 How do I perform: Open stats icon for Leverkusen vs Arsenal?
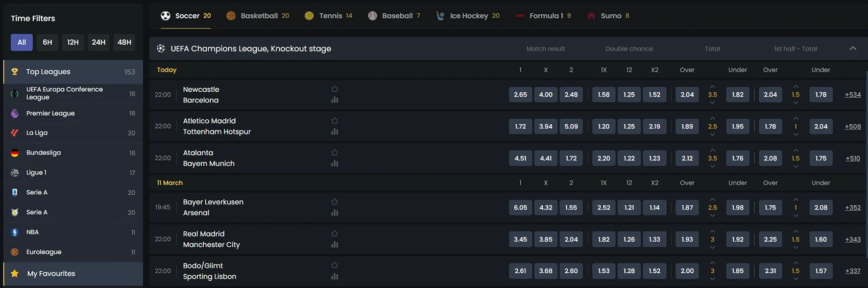[334, 213]
